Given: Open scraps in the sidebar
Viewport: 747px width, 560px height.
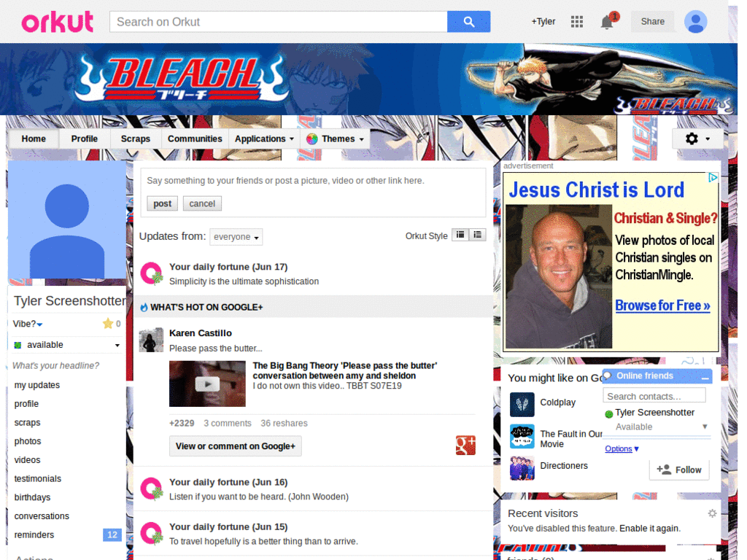Looking at the screenshot, I should [27, 422].
